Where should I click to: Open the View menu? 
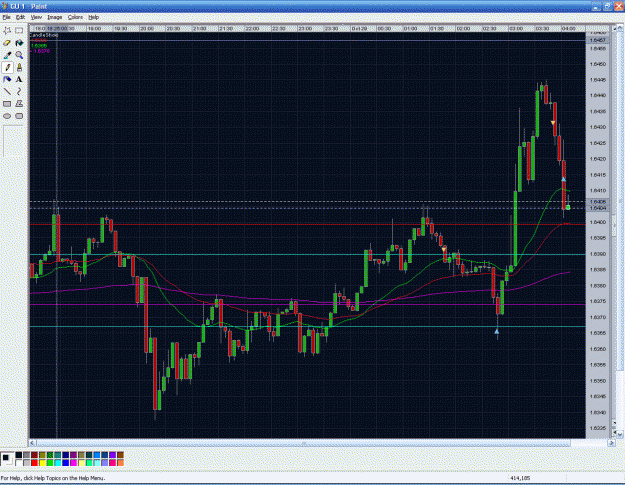36,17
